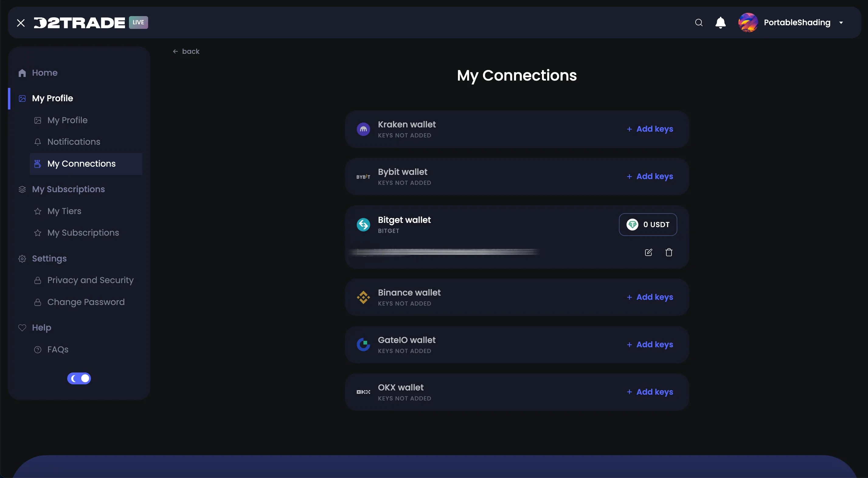
Task: Click the Bybit logo icon
Action: coord(363,177)
